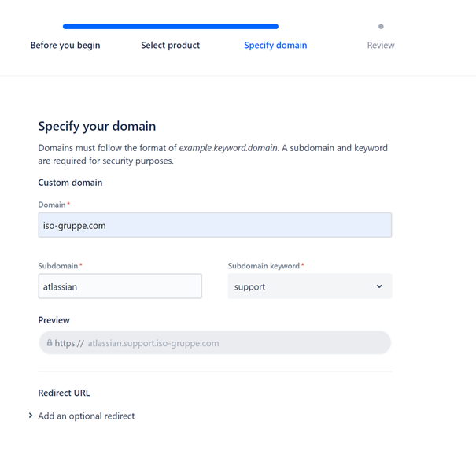Click the Domain field containing iso-gruppe.com
The height and width of the screenshot is (458, 476).
click(215, 225)
